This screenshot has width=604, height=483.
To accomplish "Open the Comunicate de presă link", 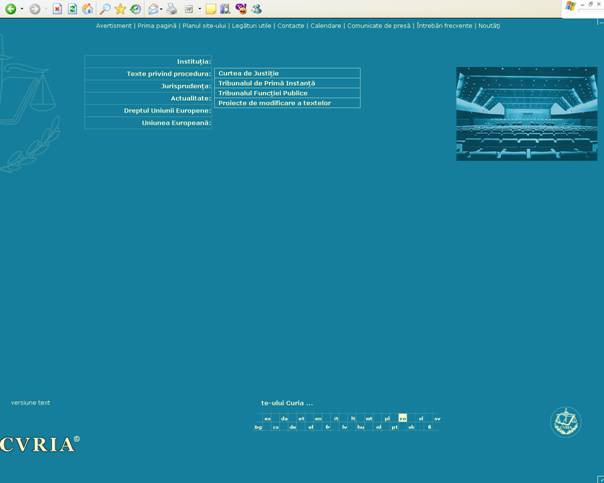I will pos(379,26).
